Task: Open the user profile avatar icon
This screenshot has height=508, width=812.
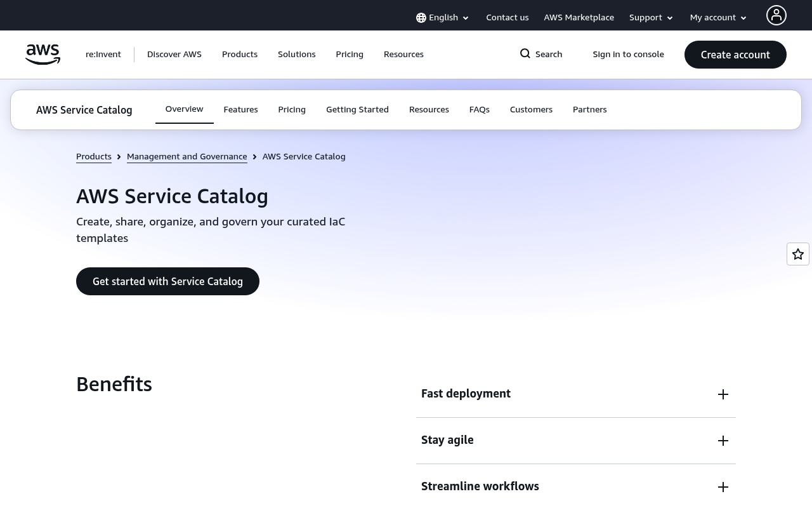Action: pyautogui.click(x=776, y=15)
